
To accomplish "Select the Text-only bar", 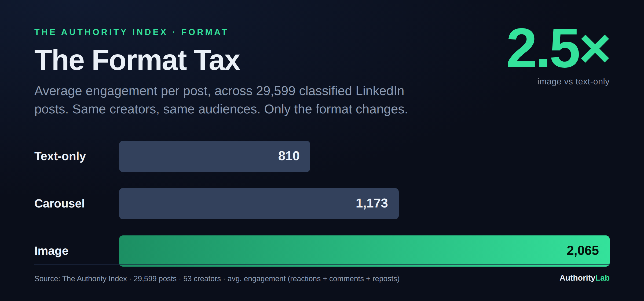I will coord(215,156).
